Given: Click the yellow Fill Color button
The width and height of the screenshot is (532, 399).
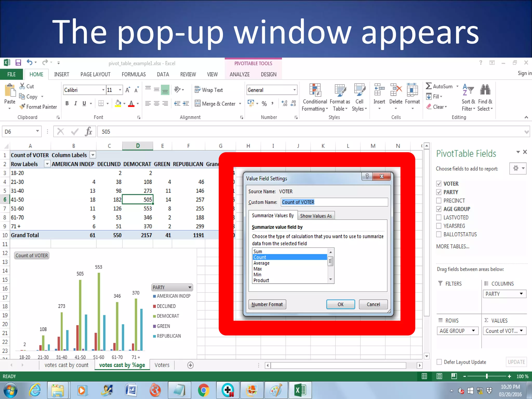Looking at the screenshot, I should coord(118,103).
